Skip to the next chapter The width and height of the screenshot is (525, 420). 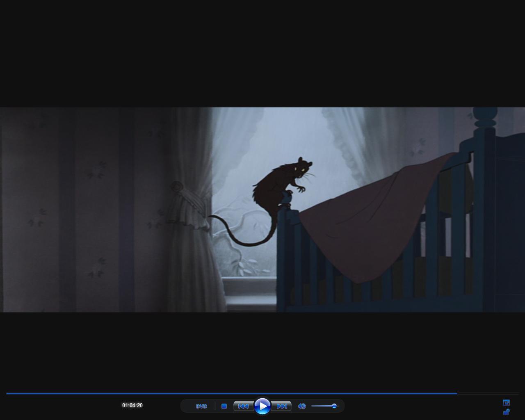pos(282,406)
